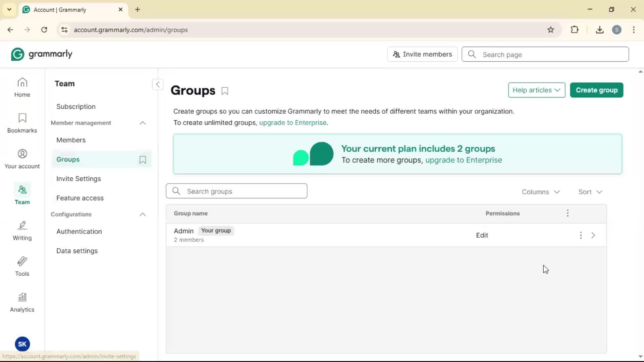Open the Analytics section icon

coord(22,302)
